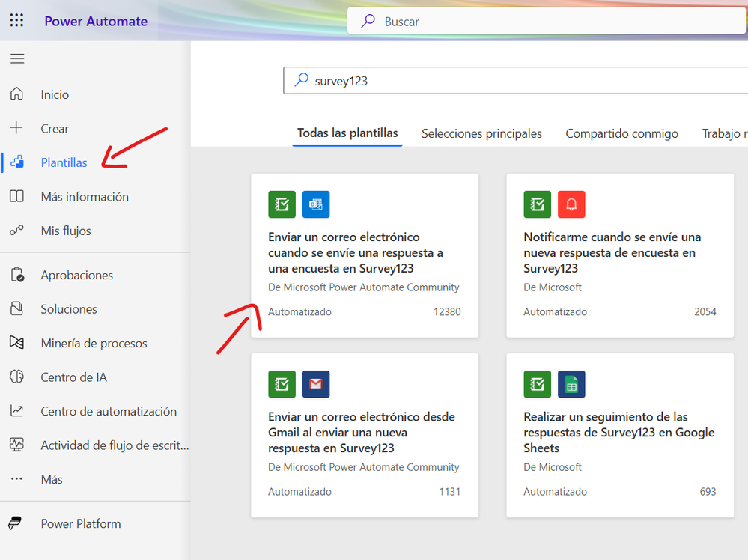Click the Inicio home icon
The image size is (748, 560).
click(x=16, y=94)
